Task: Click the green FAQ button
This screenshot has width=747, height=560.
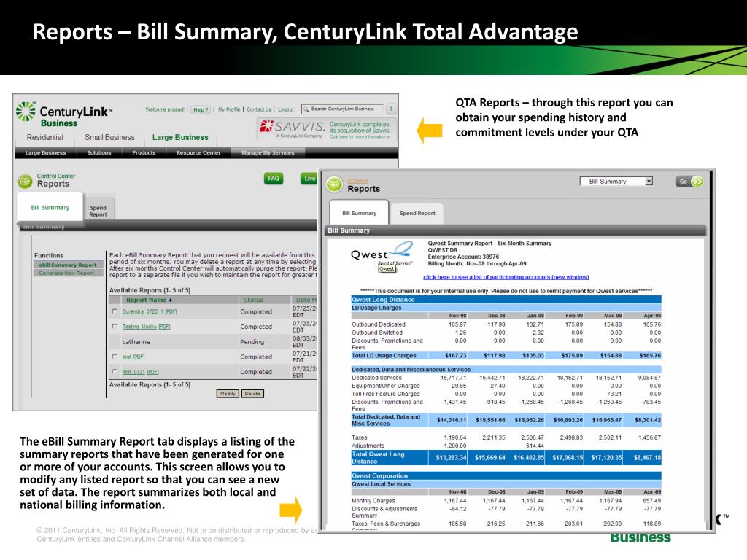Action: (x=274, y=179)
